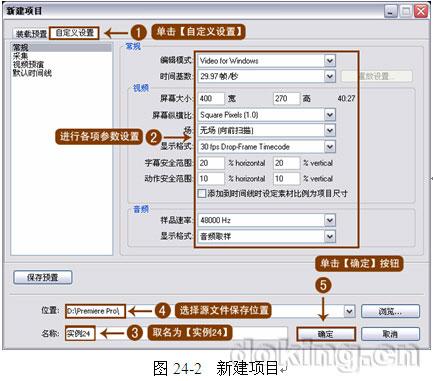Click the 保存预置 button
This screenshot has width=433, height=381.
tap(43, 277)
